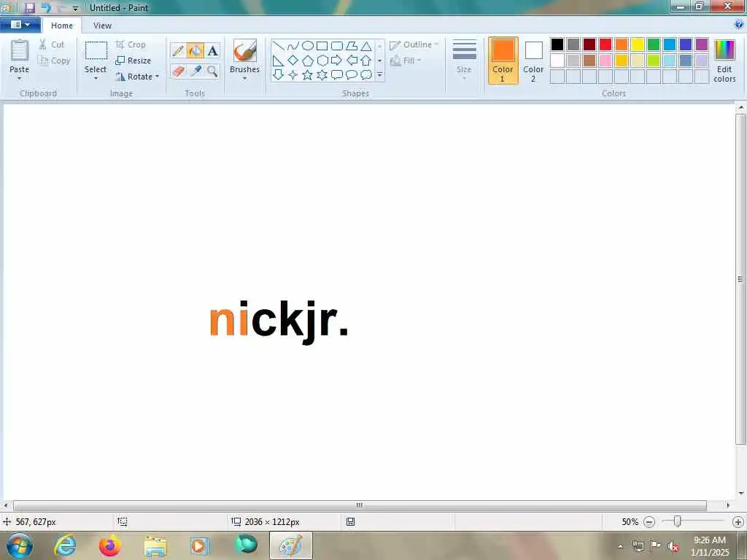Viewport: 747px width, 560px height.
Task: Choose the Rounded rectangular callout shape
Action: pos(337,75)
